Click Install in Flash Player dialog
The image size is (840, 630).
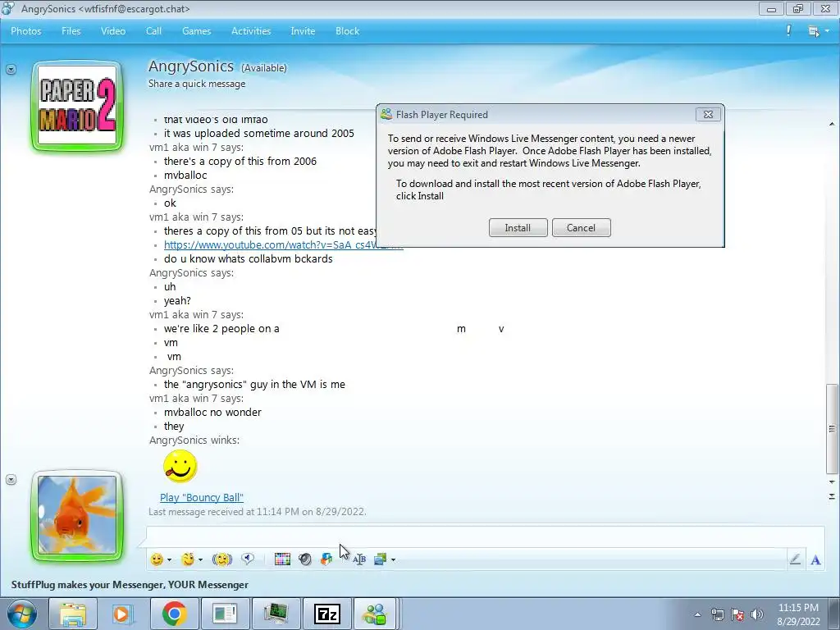pyautogui.click(x=518, y=228)
